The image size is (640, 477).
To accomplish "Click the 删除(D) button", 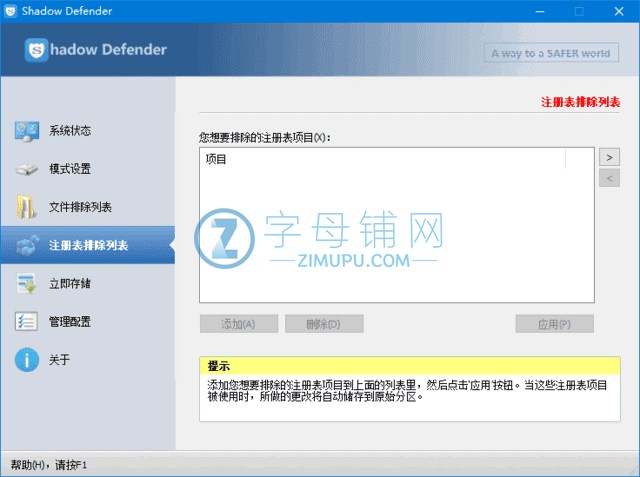I will coord(324,324).
